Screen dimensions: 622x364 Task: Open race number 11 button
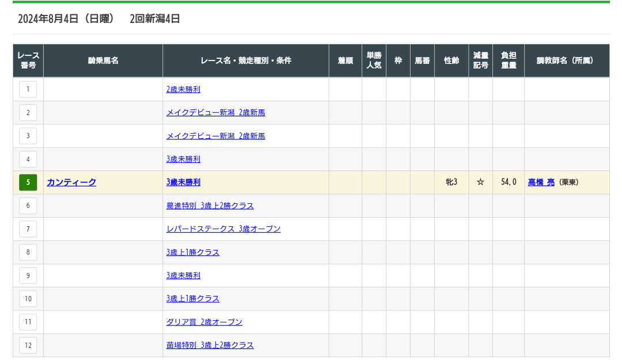tap(28, 322)
